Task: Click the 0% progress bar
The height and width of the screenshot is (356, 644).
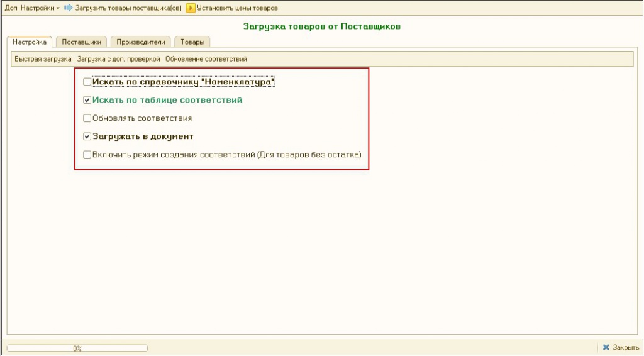Action: (x=77, y=348)
